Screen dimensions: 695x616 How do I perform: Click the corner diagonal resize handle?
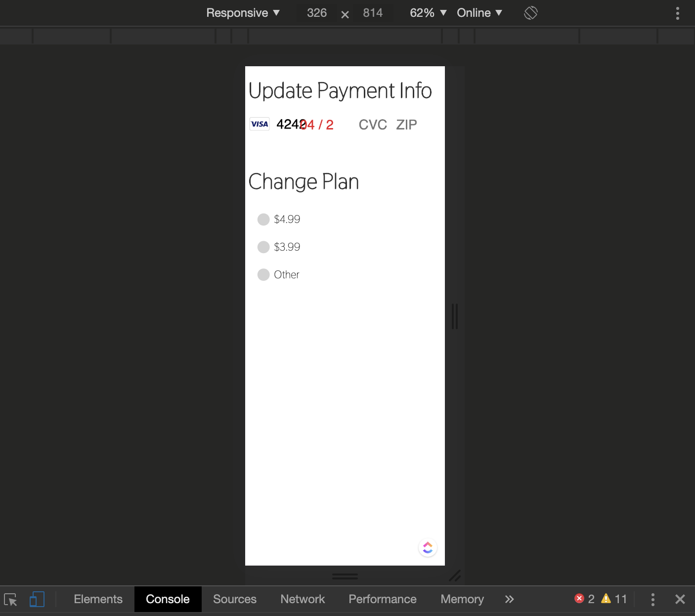[x=455, y=575]
